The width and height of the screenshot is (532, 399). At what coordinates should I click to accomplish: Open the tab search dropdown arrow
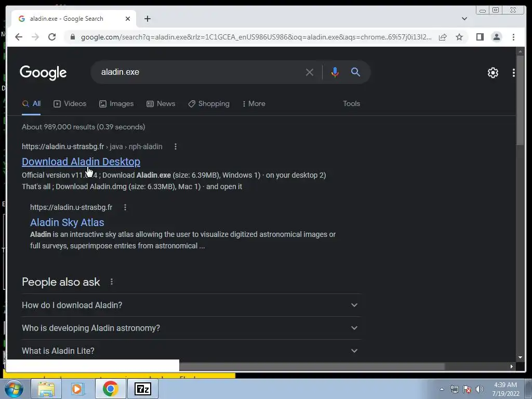pyautogui.click(x=464, y=19)
